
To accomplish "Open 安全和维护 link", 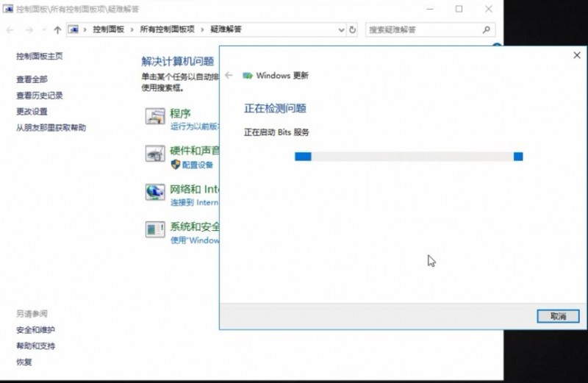I will pos(35,330).
